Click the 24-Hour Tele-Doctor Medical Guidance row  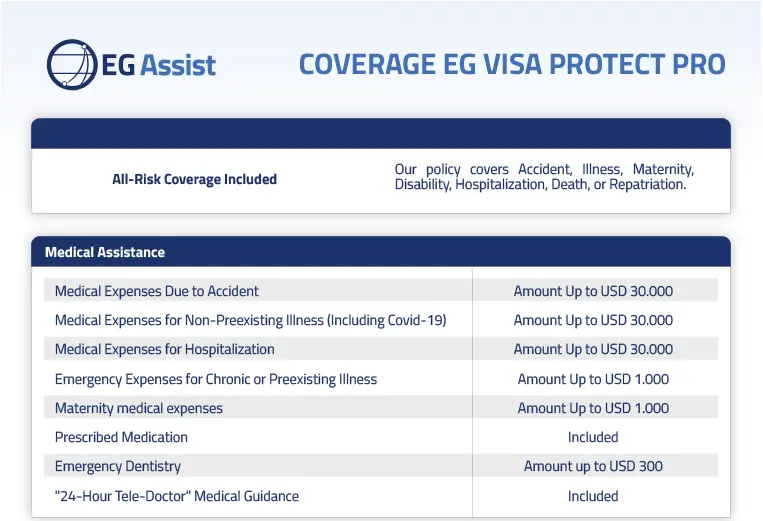pos(177,496)
